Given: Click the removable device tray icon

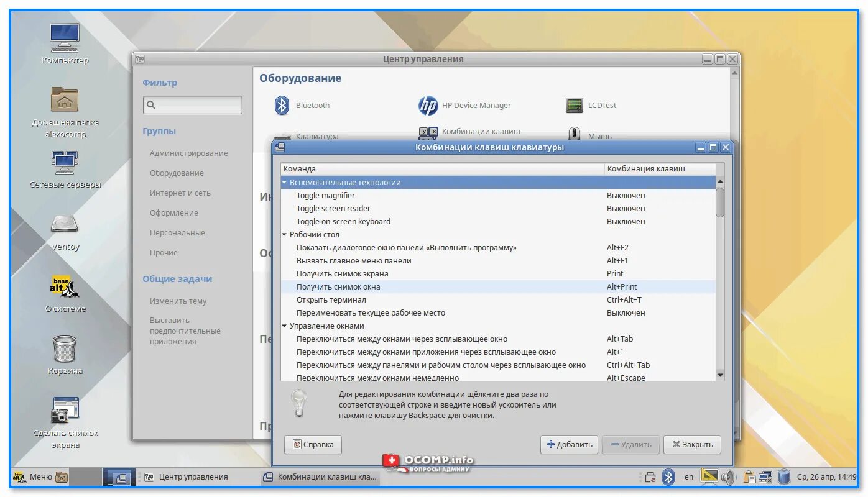Looking at the screenshot, I should tap(650, 477).
